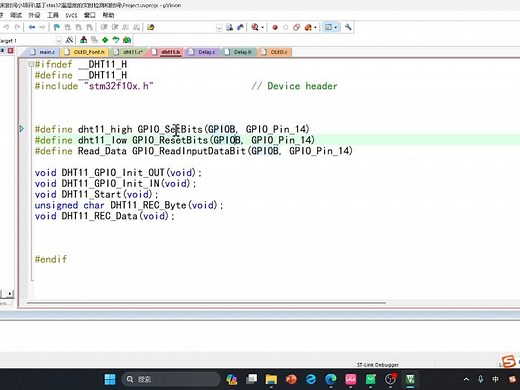Click the '#endif' line

(x=51, y=259)
